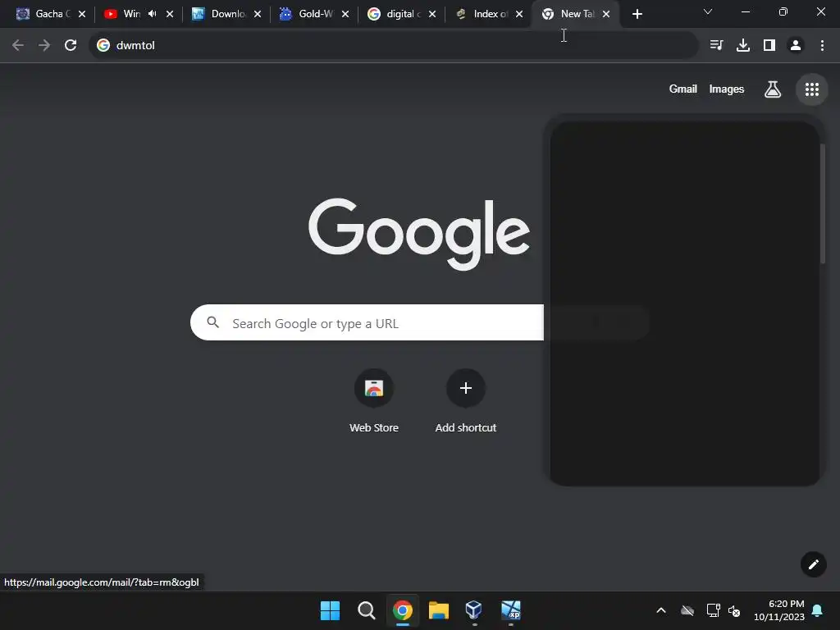The image size is (840, 630).
Task: Open the notifications bell icon
Action: click(818, 610)
